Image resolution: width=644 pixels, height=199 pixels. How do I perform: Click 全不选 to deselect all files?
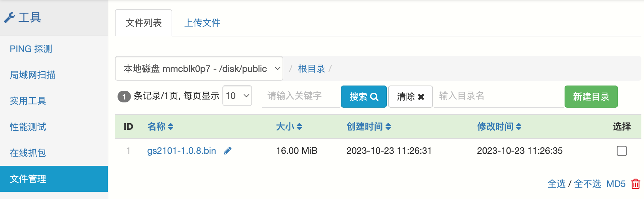tap(587, 184)
